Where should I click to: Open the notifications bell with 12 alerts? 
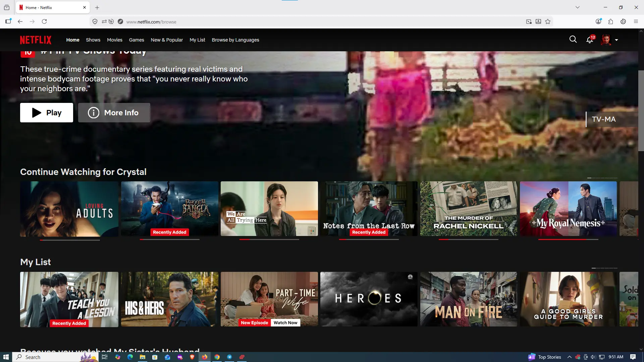point(590,40)
